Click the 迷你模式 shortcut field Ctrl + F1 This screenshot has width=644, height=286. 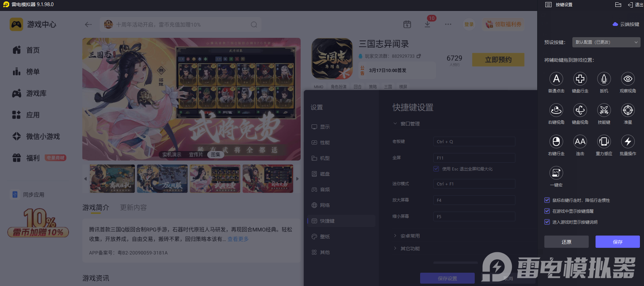474,184
